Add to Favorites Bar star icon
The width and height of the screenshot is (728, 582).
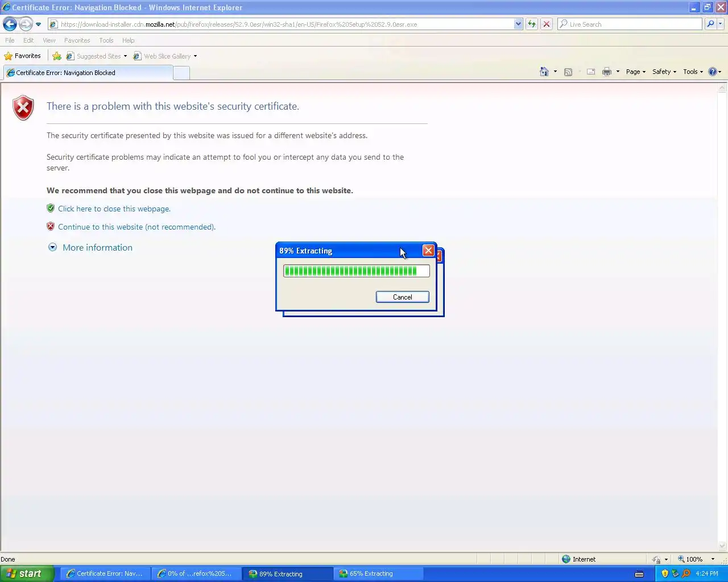(x=57, y=56)
